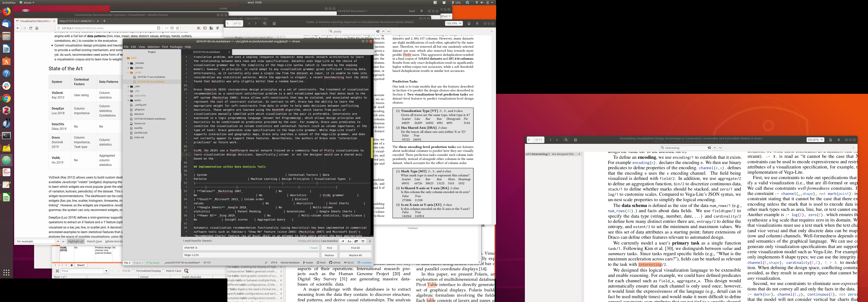This screenshot has width=868, height=302.
Task: Add a new sheet with plus icon
Action: [x=71, y=265]
